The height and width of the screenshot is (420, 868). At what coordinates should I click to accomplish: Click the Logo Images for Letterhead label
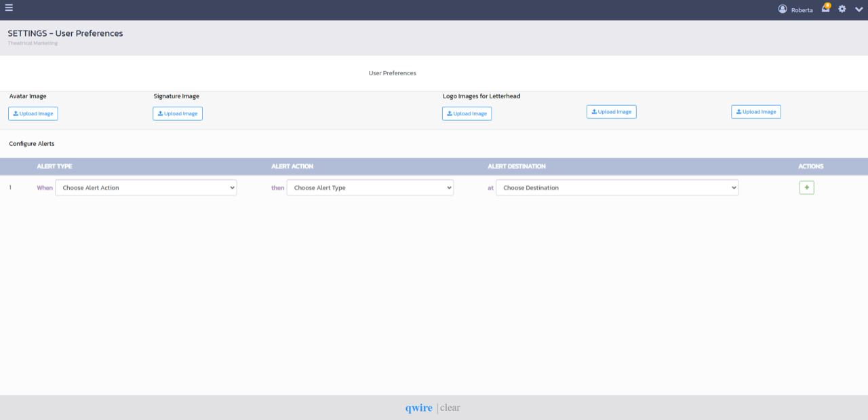481,96
